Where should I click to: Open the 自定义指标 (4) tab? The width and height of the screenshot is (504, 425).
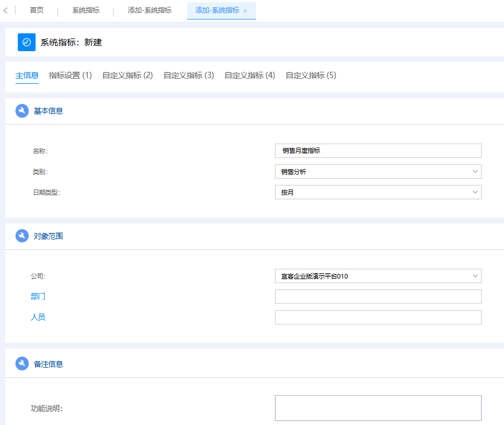[x=250, y=75]
